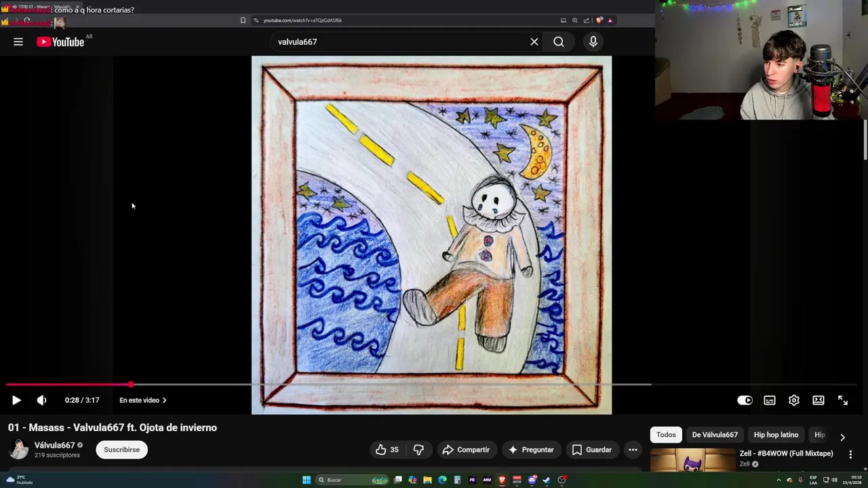868x488 pixels.
Task: Select the Todos filter chip
Action: point(666,435)
